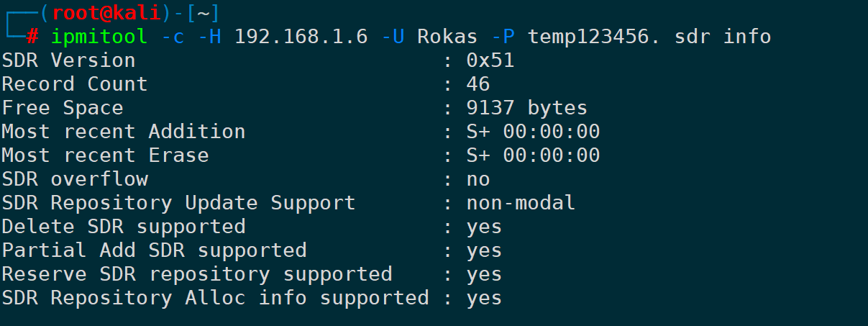This screenshot has height=326, width=868.
Task: Click the SDR overflow no value
Action: point(478,179)
